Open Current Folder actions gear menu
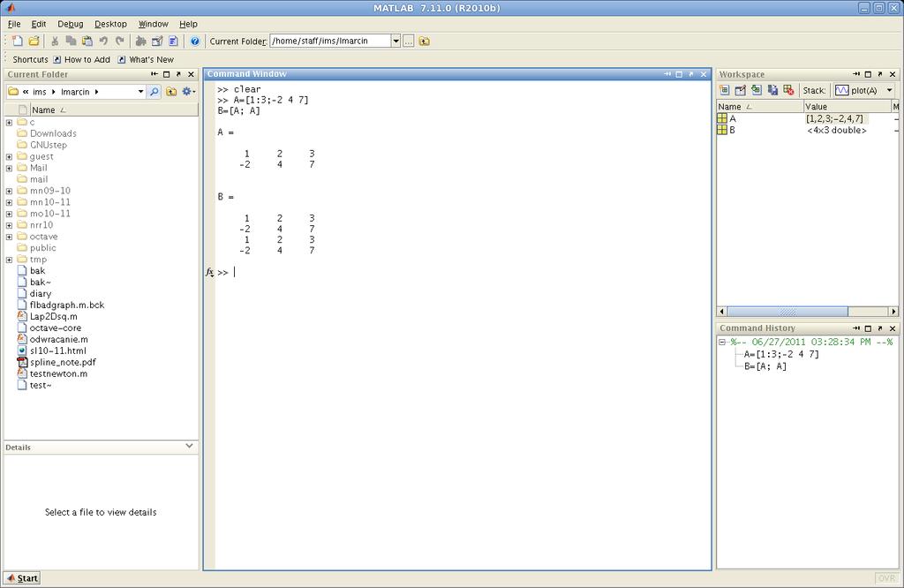 189,92
